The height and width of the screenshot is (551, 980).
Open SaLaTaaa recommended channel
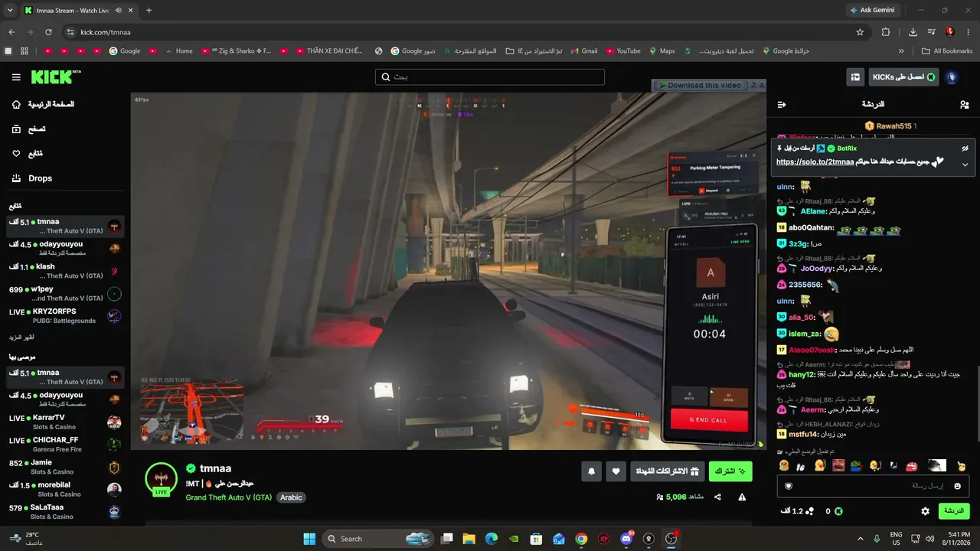[65, 512]
